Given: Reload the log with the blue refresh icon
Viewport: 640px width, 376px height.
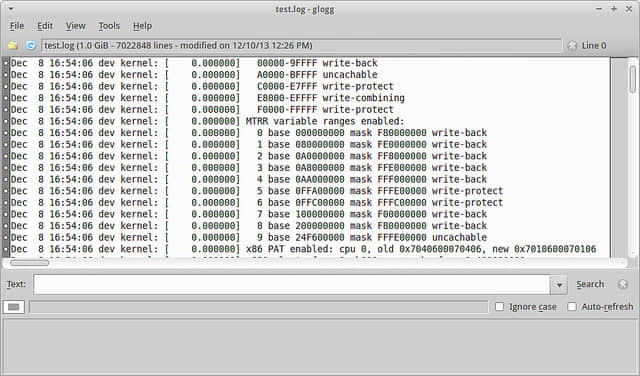Looking at the screenshot, I should tap(31, 45).
